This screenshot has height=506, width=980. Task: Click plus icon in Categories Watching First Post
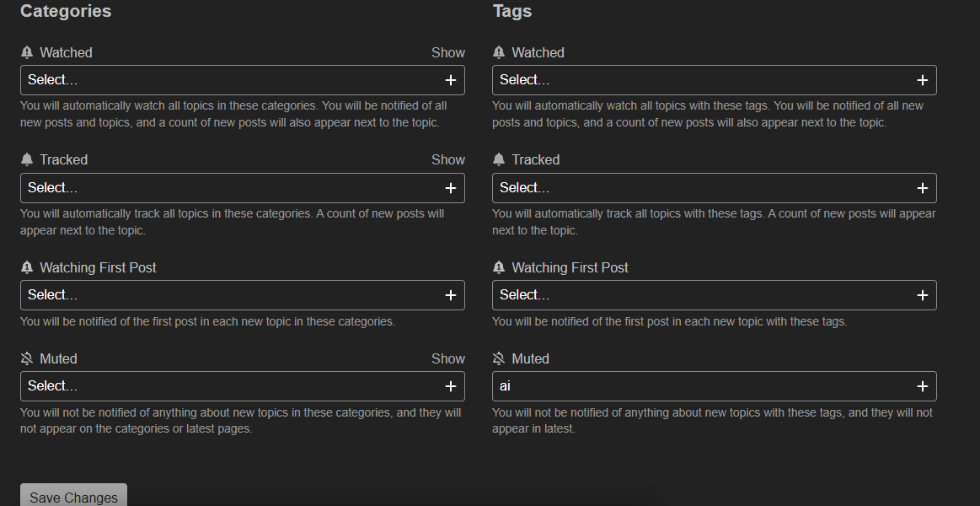(x=451, y=295)
